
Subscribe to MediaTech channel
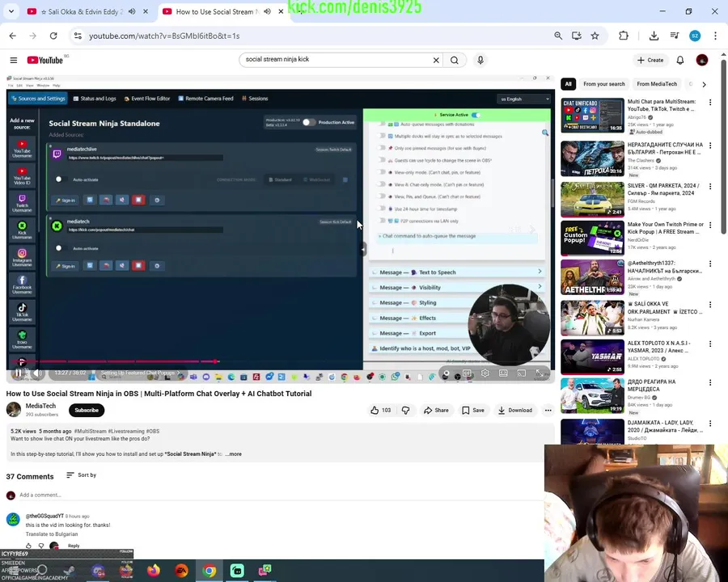point(87,411)
